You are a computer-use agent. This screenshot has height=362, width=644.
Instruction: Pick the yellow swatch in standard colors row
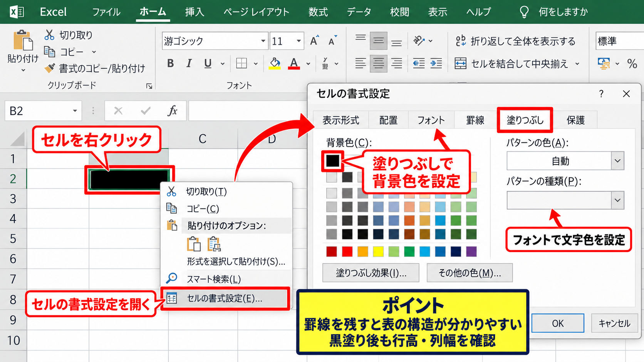click(x=378, y=252)
